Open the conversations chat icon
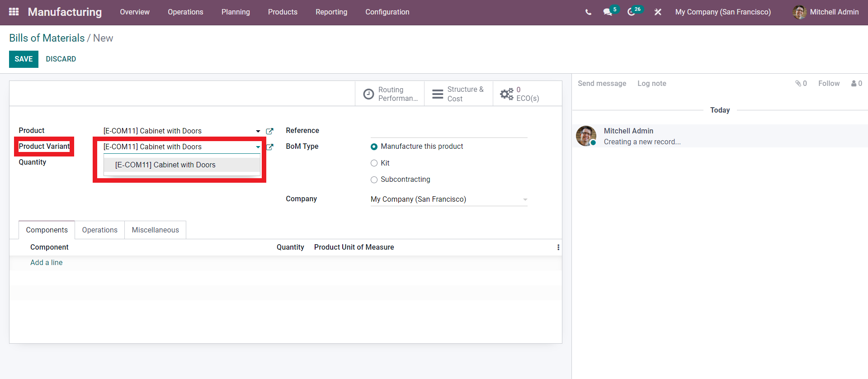This screenshot has height=379, width=868. (x=608, y=12)
